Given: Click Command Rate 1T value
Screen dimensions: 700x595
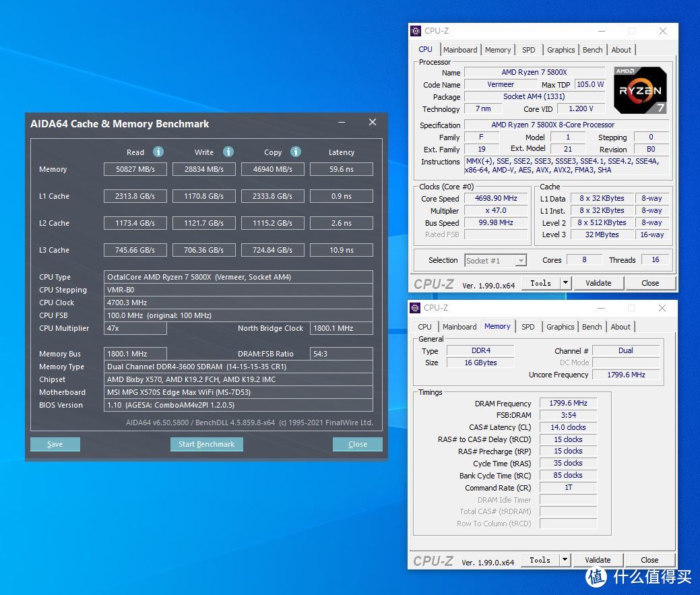Looking at the screenshot, I should pyautogui.click(x=568, y=487).
